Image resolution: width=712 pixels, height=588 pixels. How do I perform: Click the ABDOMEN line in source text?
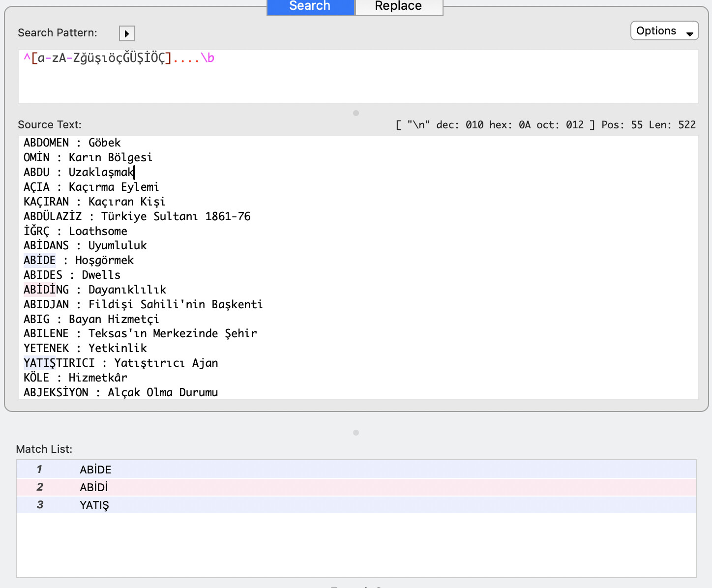pos(72,143)
